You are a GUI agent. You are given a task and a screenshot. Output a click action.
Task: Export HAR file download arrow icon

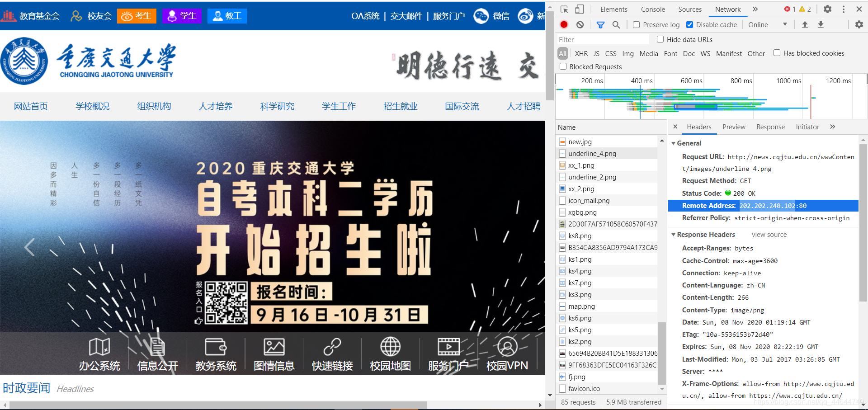coord(821,25)
